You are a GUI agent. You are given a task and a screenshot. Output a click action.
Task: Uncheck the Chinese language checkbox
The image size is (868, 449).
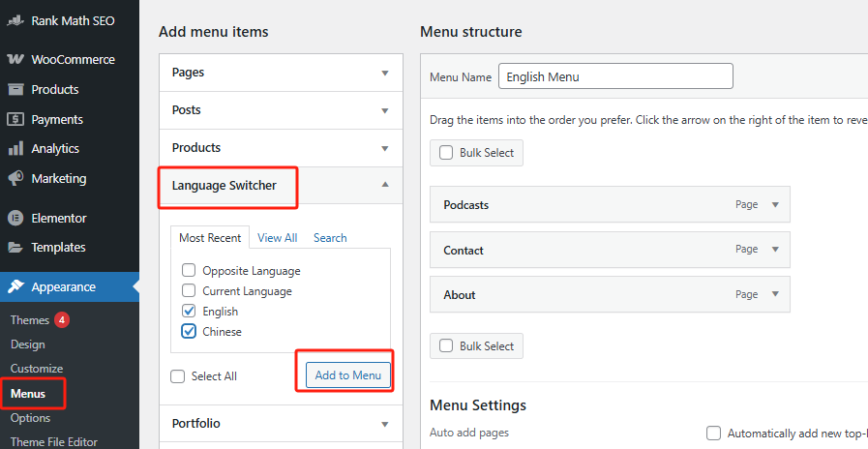(x=189, y=332)
